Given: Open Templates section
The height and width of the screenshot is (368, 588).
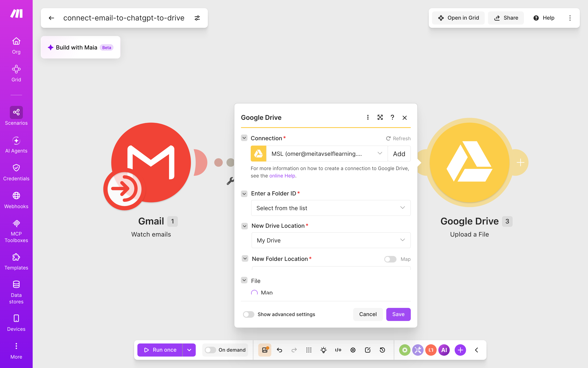Looking at the screenshot, I should pyautogui.click(x=16, y=262).
